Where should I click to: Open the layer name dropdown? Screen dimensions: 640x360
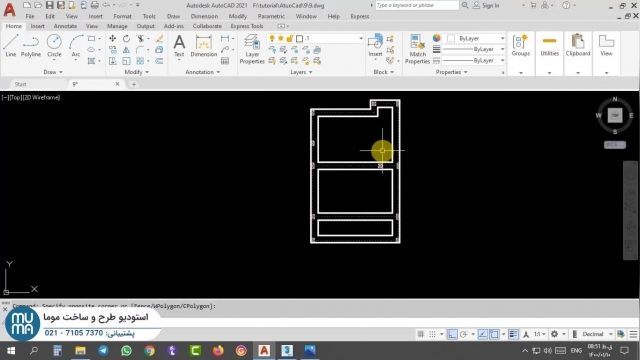click(x=361, y=38)
